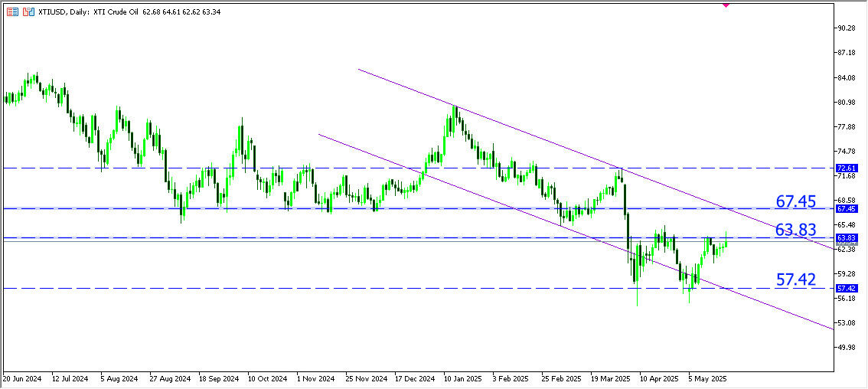Click the One Click Trading panel icon
Screen dimensions: 868x389
pyautogui.click(x=11, y=13)
